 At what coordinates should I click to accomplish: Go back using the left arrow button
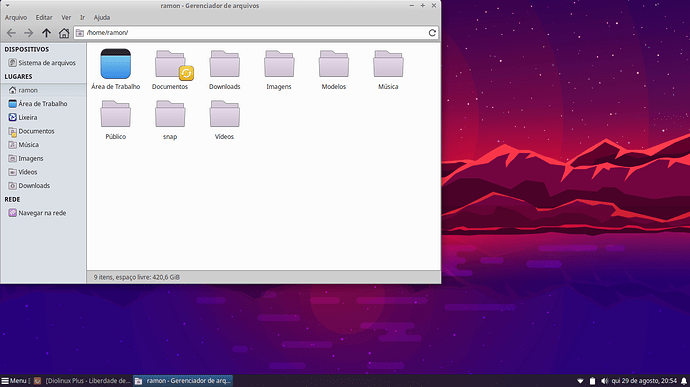[x=11, y=33]
